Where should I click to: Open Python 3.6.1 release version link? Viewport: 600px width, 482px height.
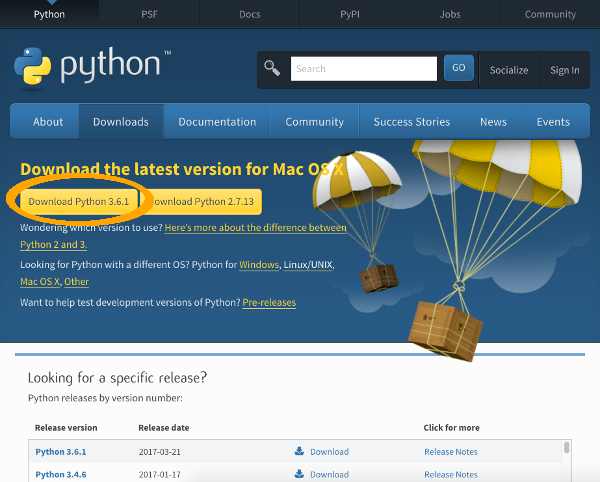pyautogui.click(x=61, y=452)
